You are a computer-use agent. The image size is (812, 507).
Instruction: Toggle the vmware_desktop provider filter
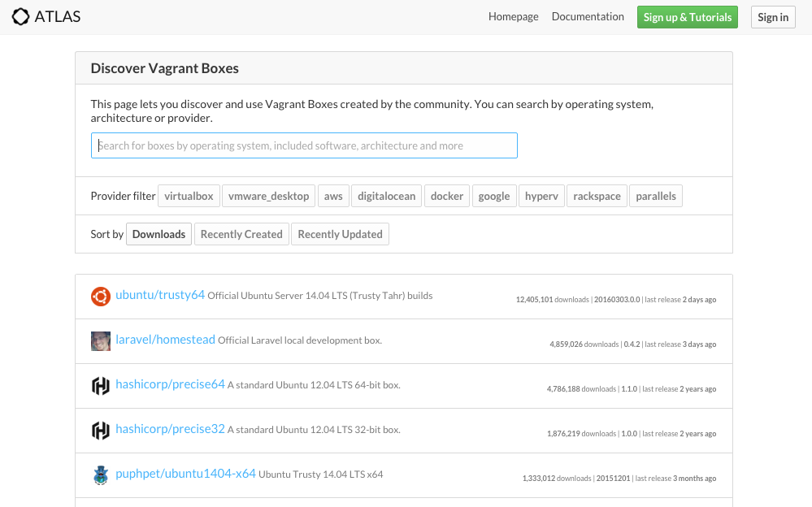click(268, 196)
